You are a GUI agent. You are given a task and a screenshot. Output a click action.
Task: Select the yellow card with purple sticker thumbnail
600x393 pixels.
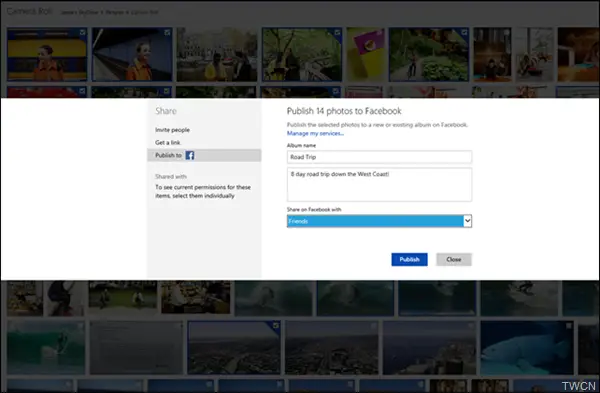(x=366, y=54)
